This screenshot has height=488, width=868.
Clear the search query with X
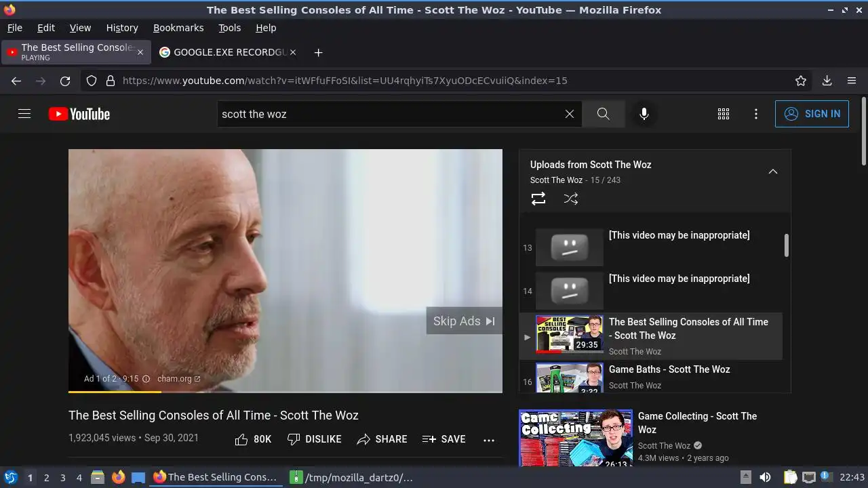[x=570, y=114]
